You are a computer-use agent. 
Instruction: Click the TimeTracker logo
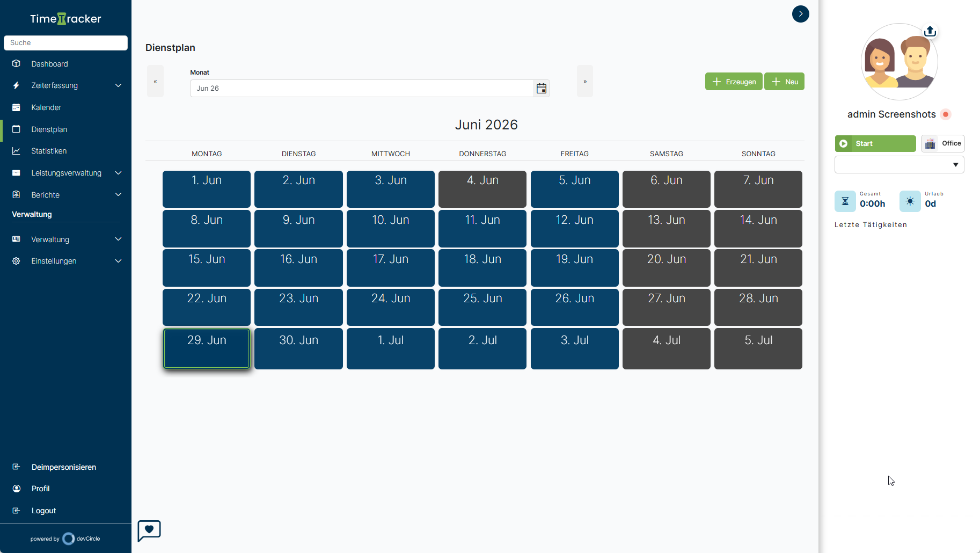(x=65, y=19)
